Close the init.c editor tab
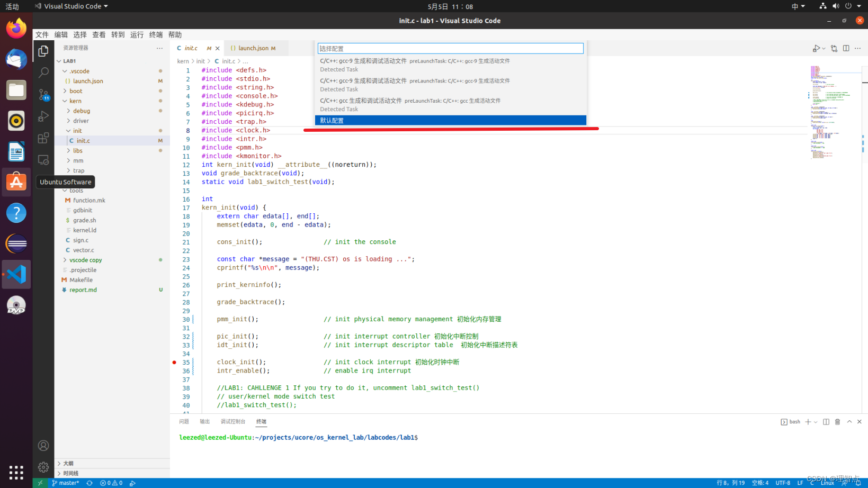This screenshot has height=488, width=868. point(217,48)
